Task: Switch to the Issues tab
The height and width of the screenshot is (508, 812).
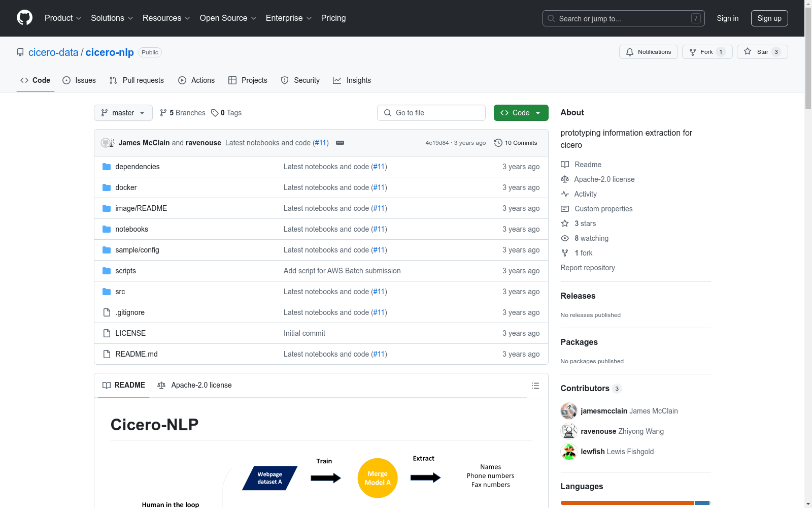Action: pyautogui.click(x=79, y=80)
